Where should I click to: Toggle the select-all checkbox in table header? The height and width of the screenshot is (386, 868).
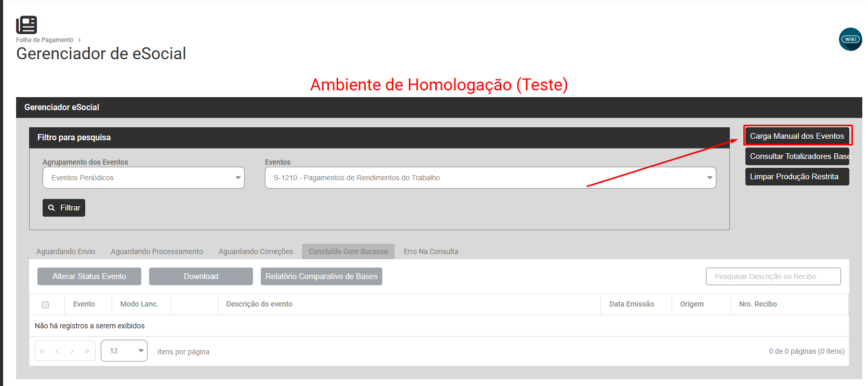coord(45,305)
